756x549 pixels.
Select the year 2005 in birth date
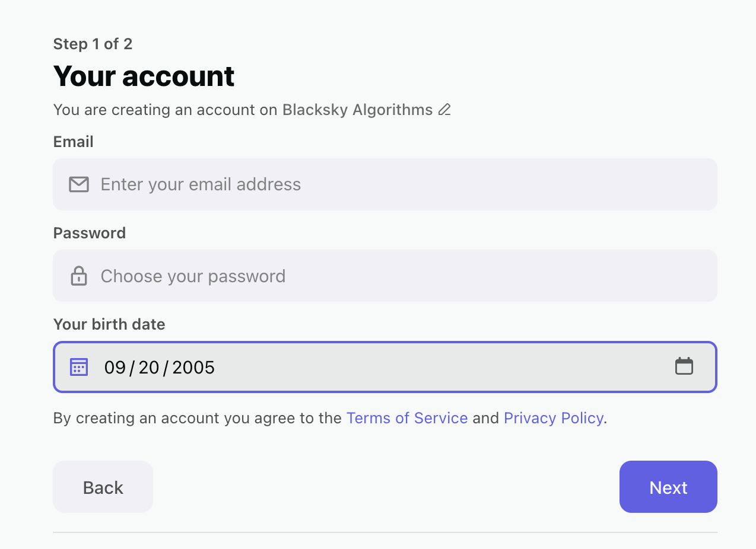pos(193,368)
